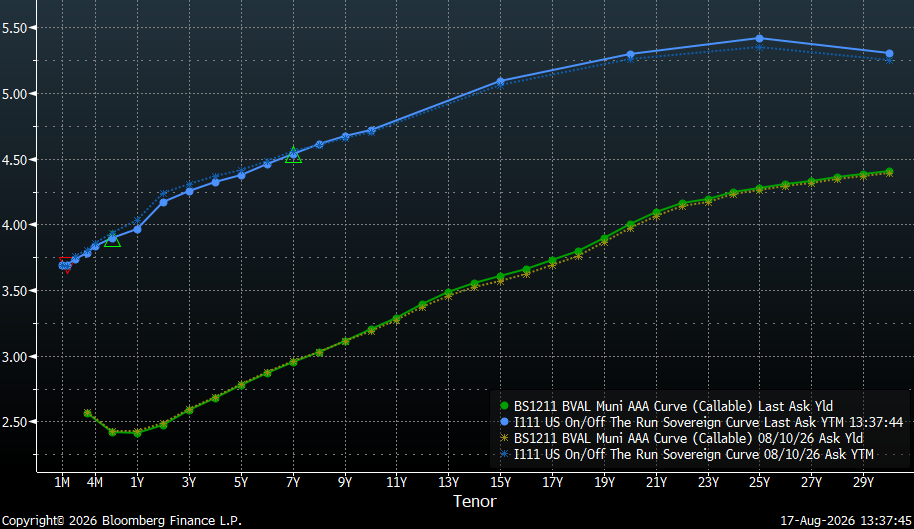This screenshot has height=529, width=914.
Task: Click the 1M tenor axis label
Action: point(62,482)
